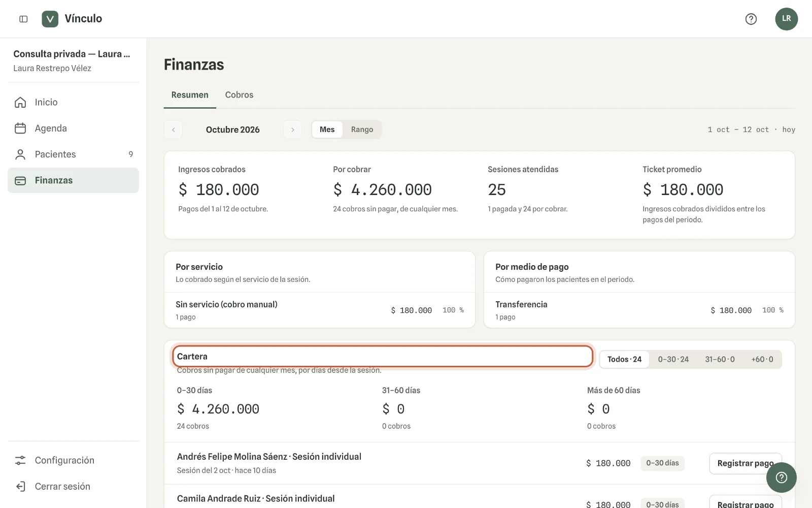Image resolution: width=812 pixels, height=508 pixels.
Task: Toggle the sidebar collapse icon
Action: coord(23,19)
